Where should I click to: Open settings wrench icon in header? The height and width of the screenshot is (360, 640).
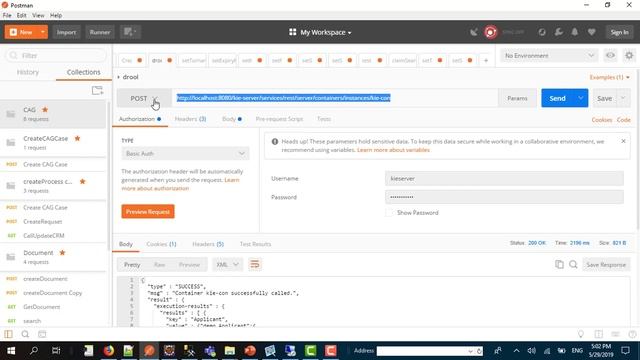click(x=558, y=32)
